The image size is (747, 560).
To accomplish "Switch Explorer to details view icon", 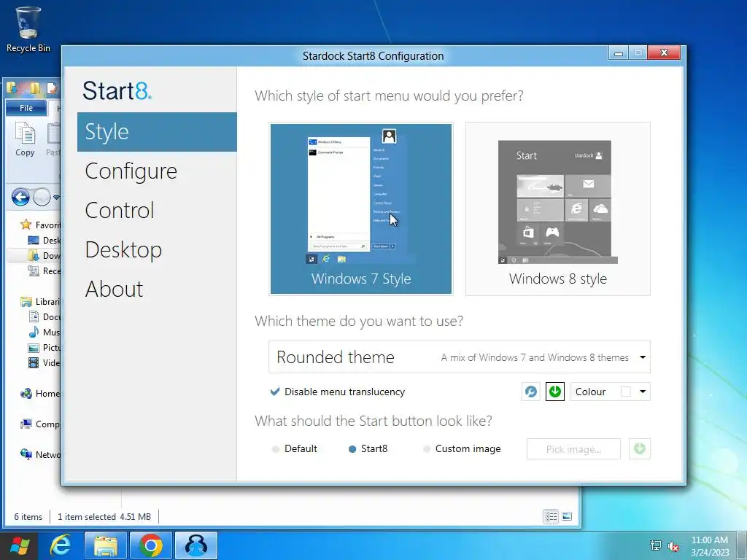I will point(551,517).
